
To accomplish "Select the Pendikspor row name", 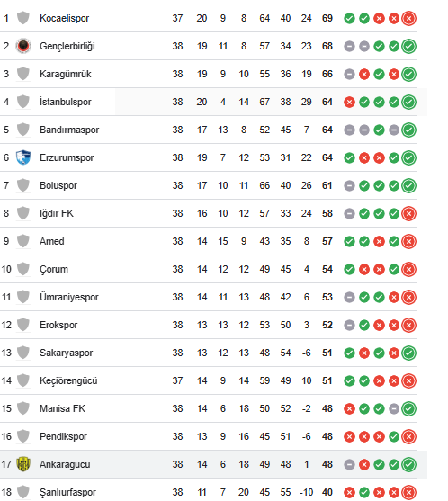I will pyautogui.click(x=63, y=436).
